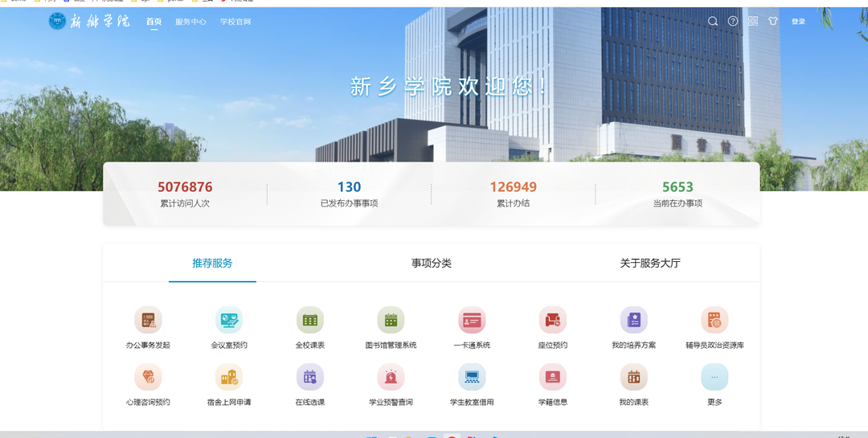
Task: Open the QR code icon in header
Action: pyautogui.click(x=753, y=21)
